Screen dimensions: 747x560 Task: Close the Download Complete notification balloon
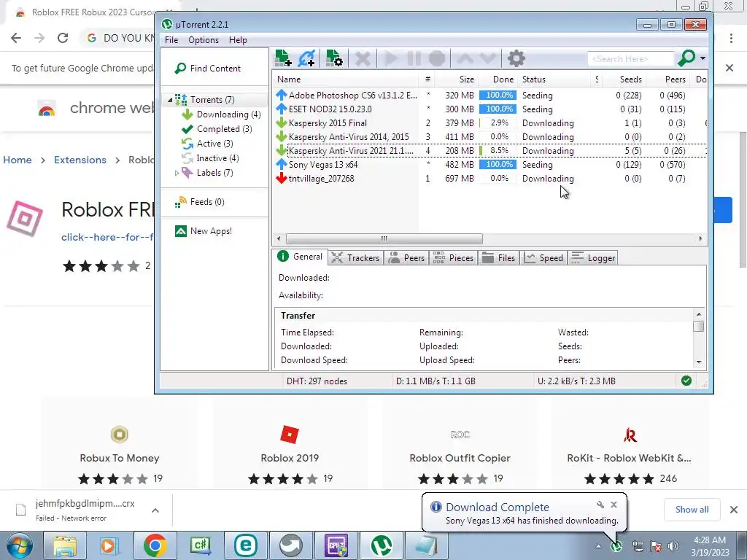tap(614, 505)
